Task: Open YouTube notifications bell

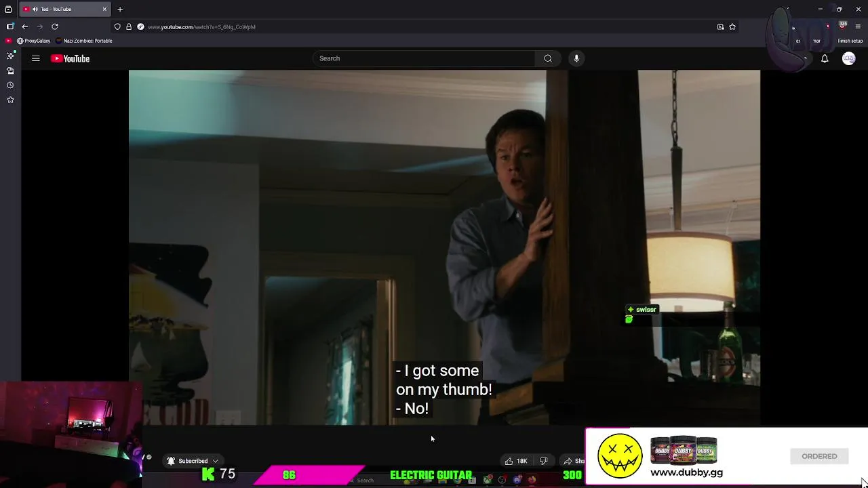Action: coord(825,59)
